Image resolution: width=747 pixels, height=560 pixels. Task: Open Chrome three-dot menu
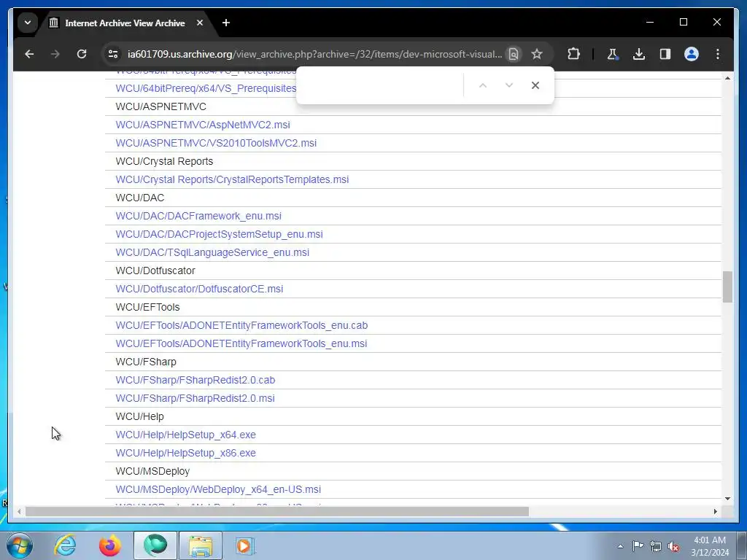point(718,54)
